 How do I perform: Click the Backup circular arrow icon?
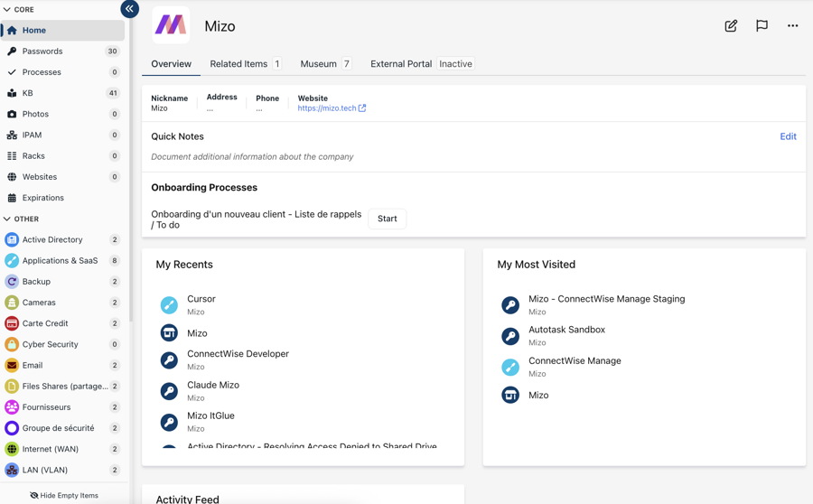pos(12,282)
